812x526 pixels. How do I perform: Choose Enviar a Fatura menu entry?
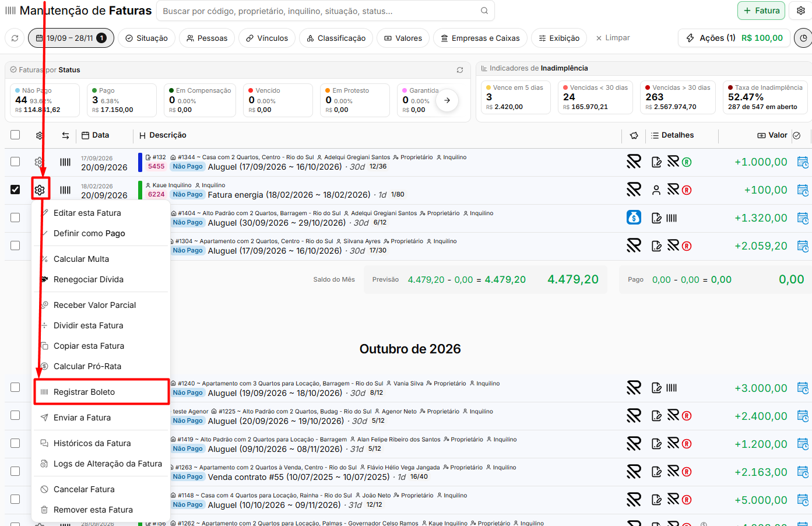[x=101, y=418]
